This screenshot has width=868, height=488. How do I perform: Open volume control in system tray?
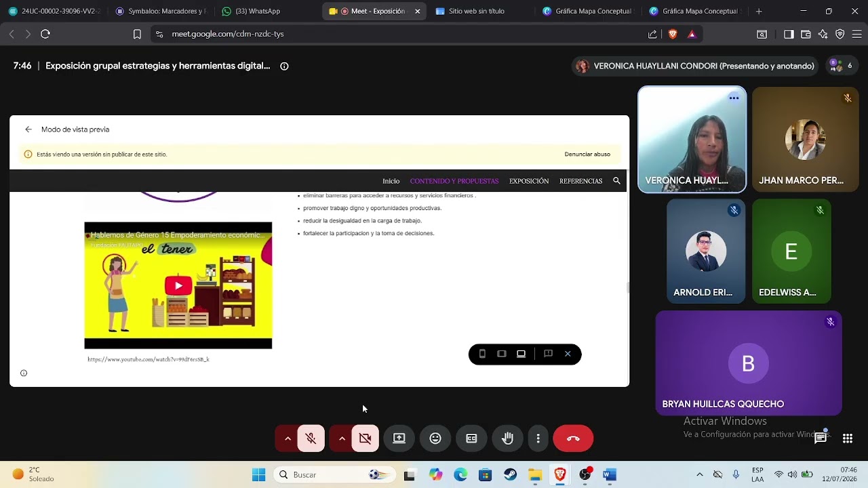coord(793,474)
